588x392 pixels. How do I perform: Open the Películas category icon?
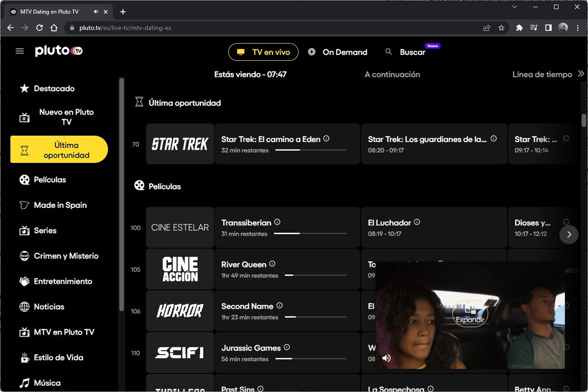pyautogui.click(x=24, y=179)
